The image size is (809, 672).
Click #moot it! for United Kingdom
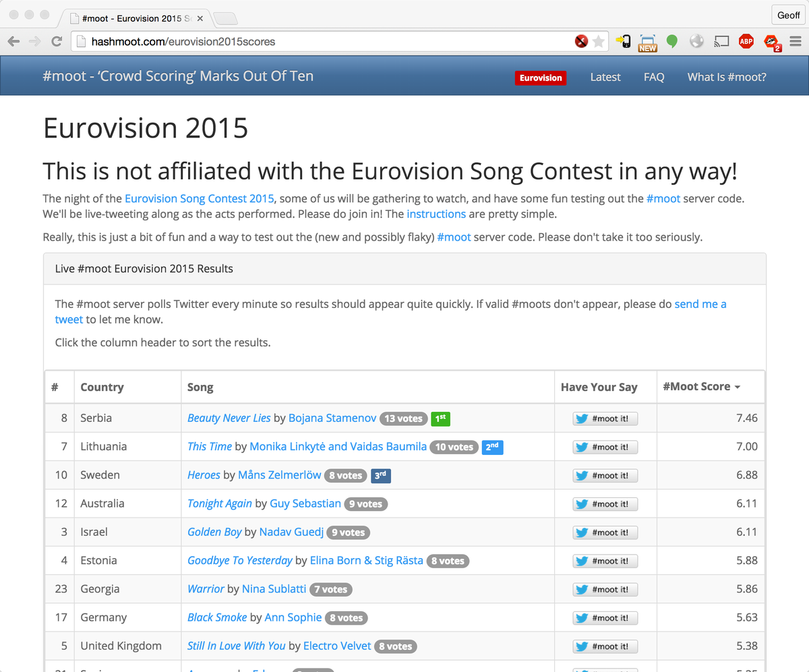click(605, 646)
